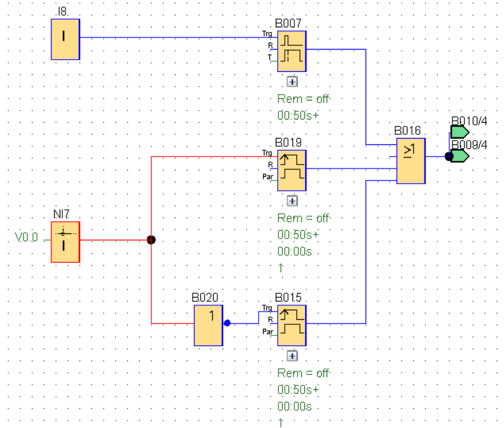Click '00:50s+' under B019

pyautogui.click(x=298, y=235)
